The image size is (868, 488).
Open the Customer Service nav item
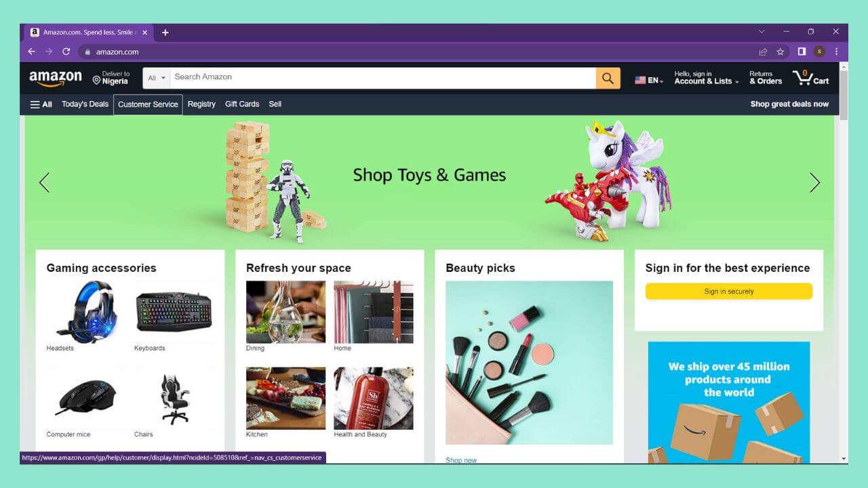[148, 104]
